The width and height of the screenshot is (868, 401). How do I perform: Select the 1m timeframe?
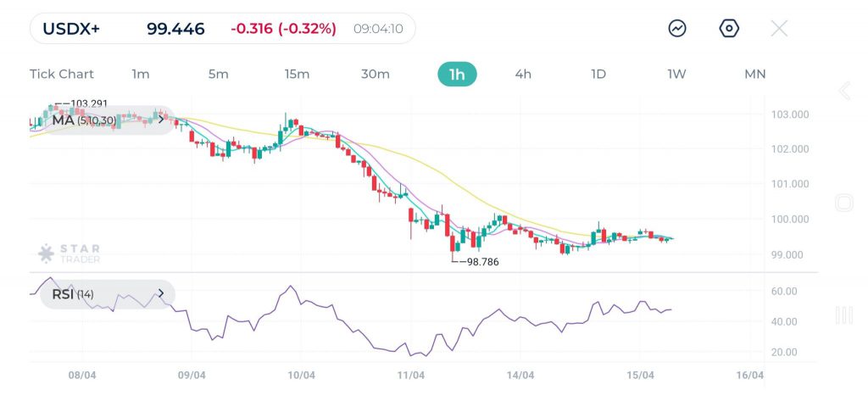tap(141, 74)
